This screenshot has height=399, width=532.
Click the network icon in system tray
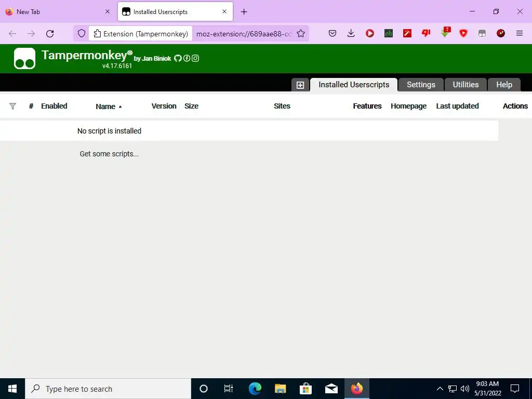pyautogui.click(x=453, y=389)
